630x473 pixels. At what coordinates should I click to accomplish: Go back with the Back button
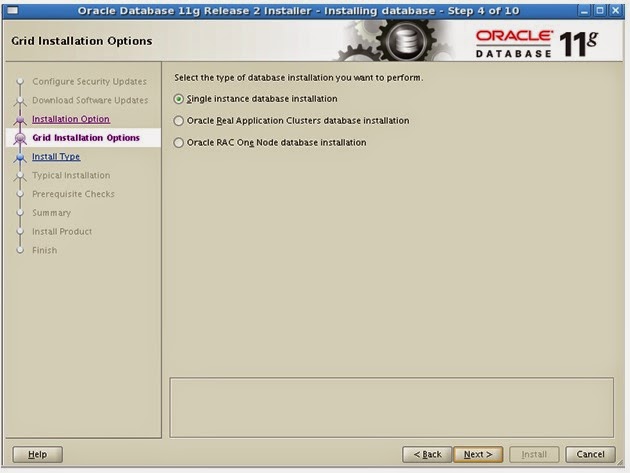click(427, 455)
